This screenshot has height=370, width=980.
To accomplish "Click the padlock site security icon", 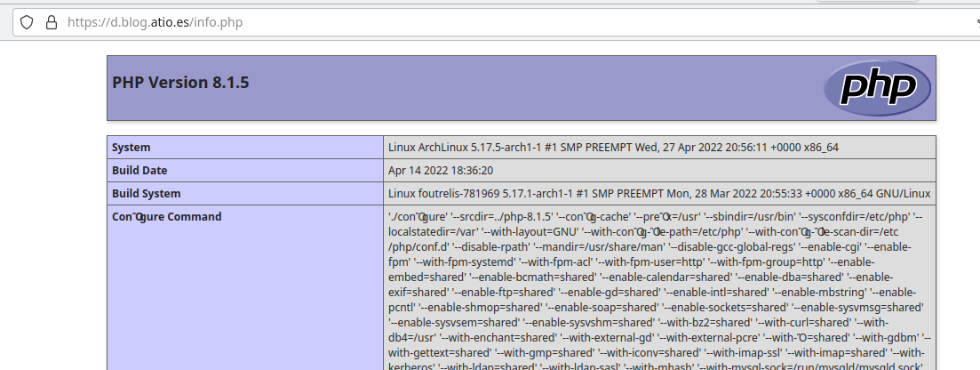I will click(x=51, y=22).
